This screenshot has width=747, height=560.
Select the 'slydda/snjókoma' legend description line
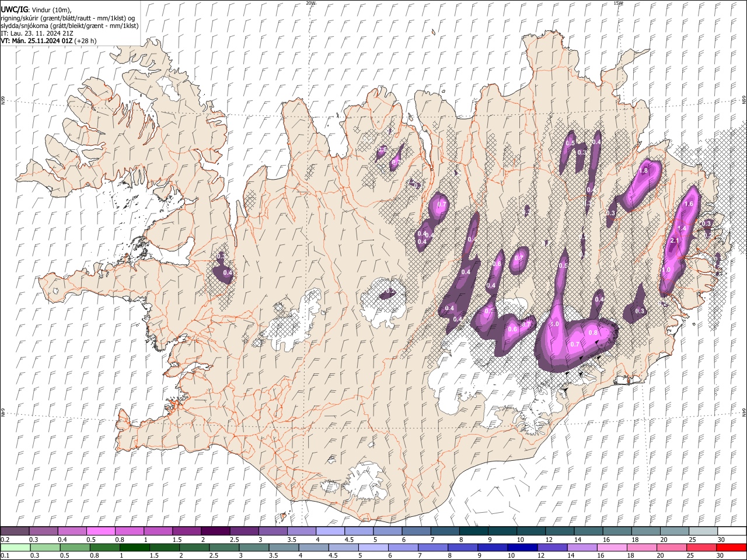click(x=69, y=26)
